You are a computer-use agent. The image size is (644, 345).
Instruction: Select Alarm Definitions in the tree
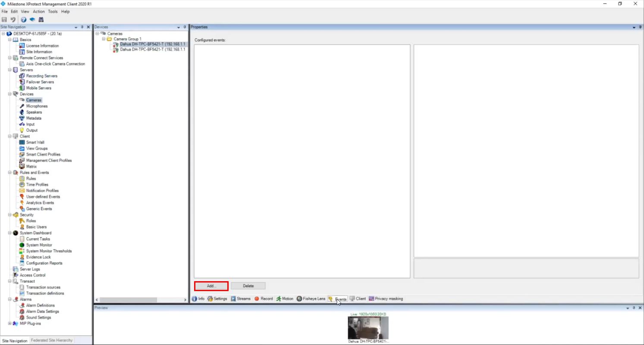pos(41,305)
